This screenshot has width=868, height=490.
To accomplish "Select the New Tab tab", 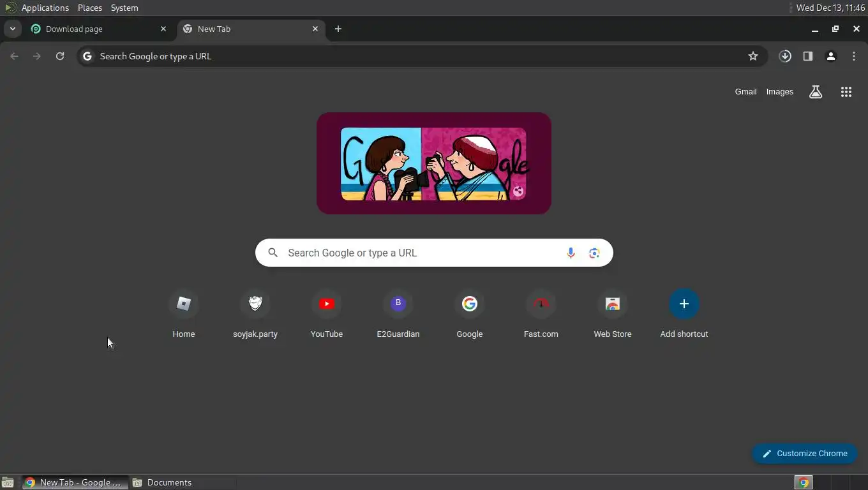I will (x=251, y=29).
